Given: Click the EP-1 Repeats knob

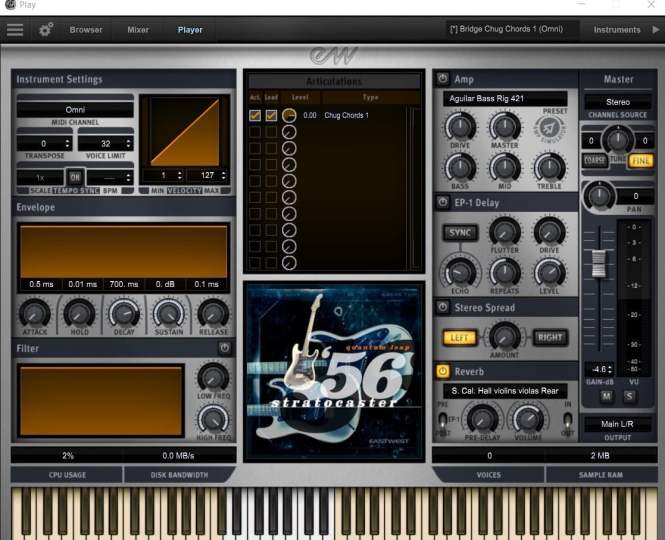Looking at the screenshot, I should click(x=505, y=273).
